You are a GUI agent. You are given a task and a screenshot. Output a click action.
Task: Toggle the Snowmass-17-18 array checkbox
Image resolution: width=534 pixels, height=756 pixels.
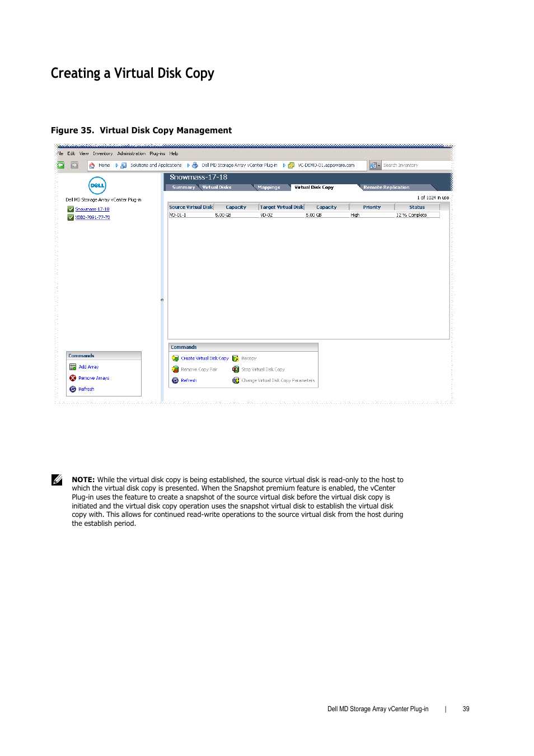pyautogui.click(x=71, y=209)
